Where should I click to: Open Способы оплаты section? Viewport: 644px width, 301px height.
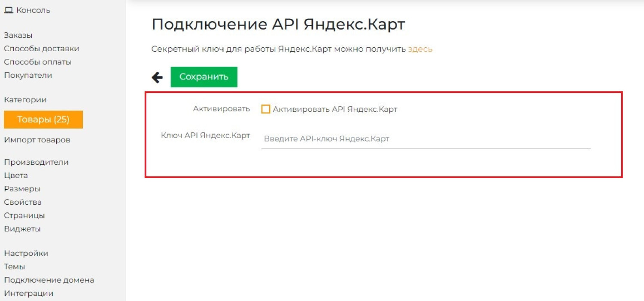pos(38,62)
